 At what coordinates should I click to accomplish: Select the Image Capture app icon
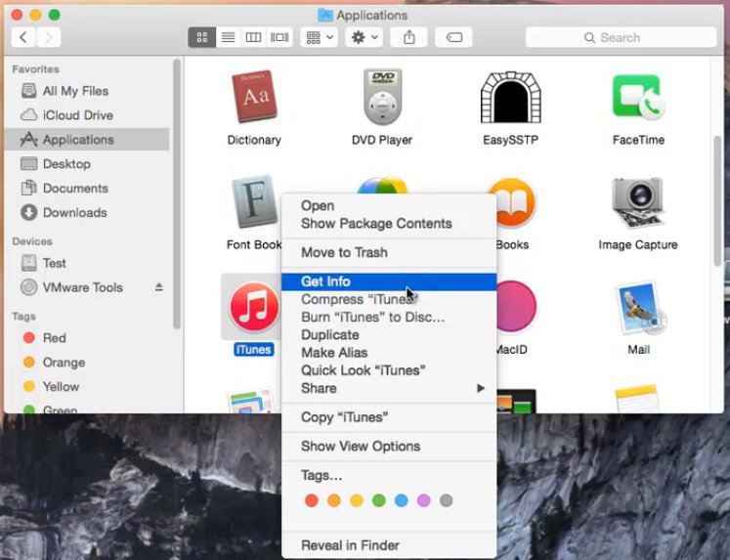(x=638, y=203)
